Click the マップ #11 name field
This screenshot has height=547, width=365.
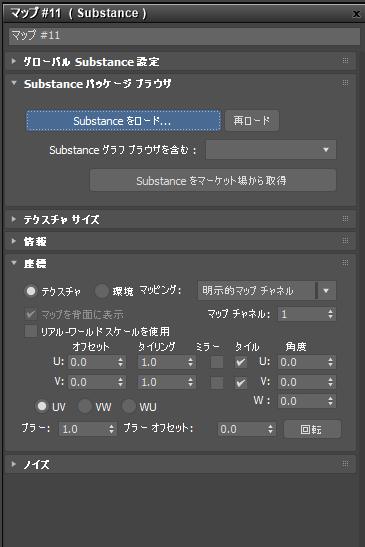[184, 36]
